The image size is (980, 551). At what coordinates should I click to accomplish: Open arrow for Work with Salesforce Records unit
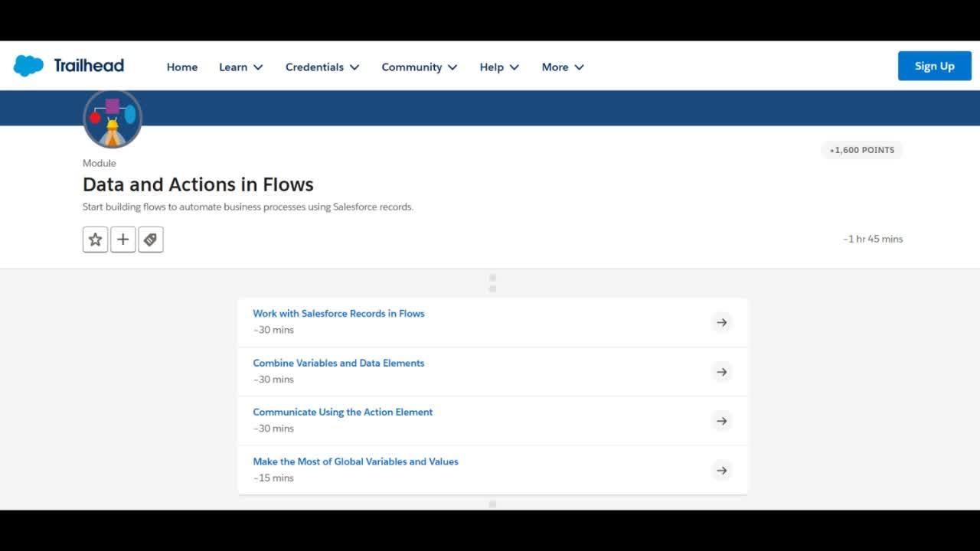(x=721, y=322)
